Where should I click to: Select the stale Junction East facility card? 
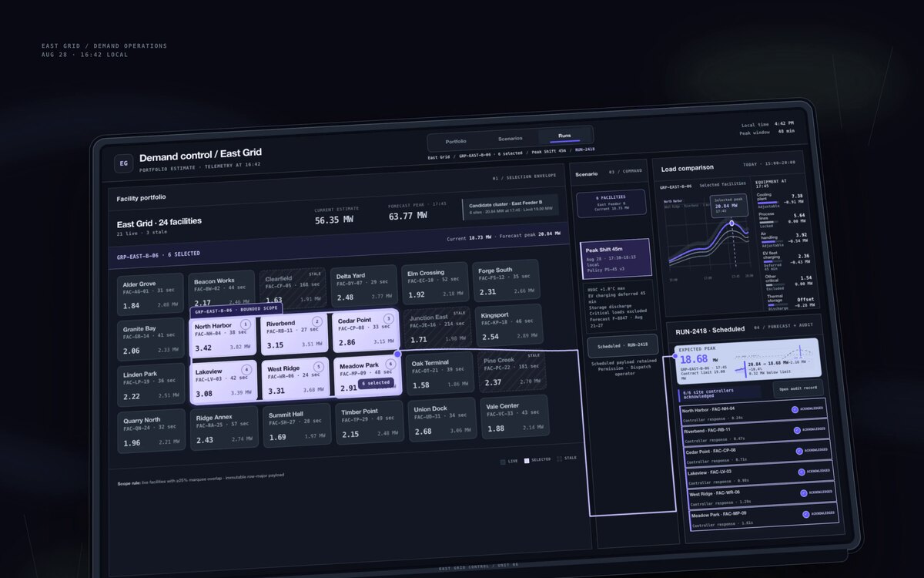(436, 328)
